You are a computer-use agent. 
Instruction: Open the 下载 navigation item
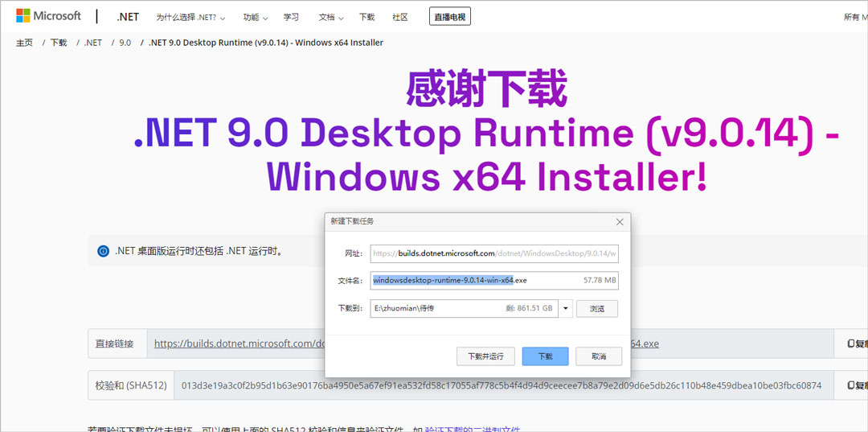click(366, 17)
